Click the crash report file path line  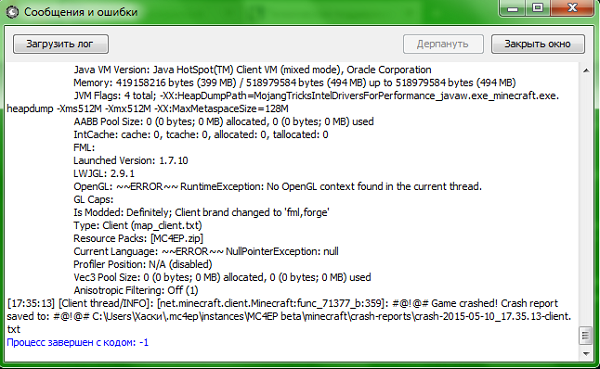tap(289, 317)
